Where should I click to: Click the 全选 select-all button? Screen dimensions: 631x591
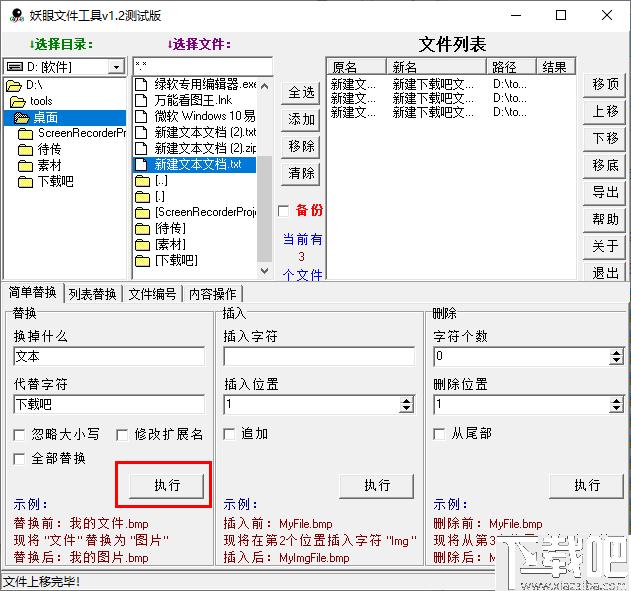301,93
